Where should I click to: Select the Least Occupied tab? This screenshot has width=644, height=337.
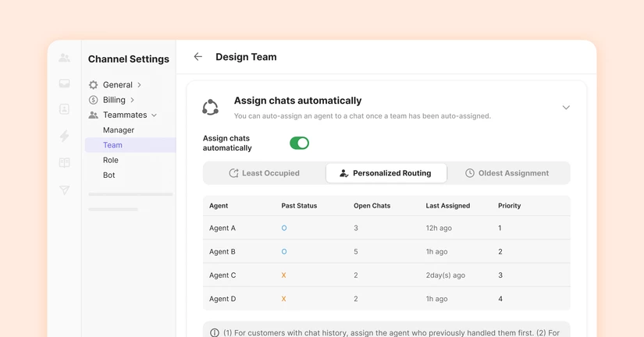pyautogui.click(x=265, y=173)
